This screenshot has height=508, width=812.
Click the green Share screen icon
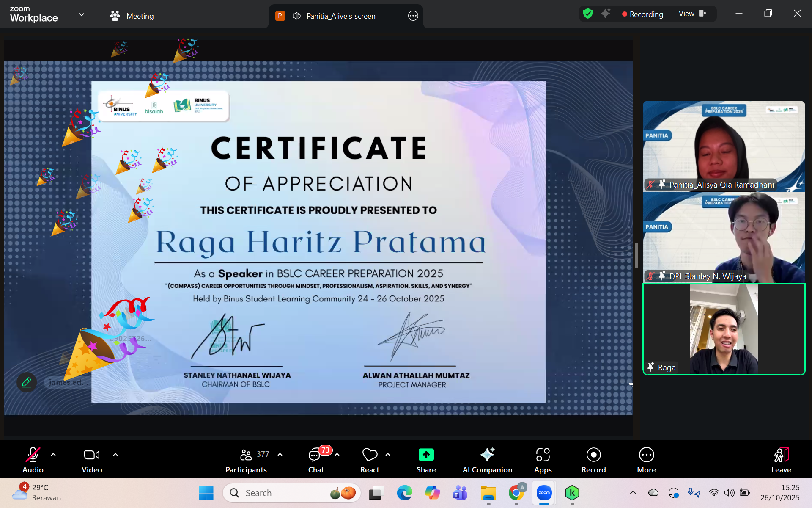tap(426, 455)
